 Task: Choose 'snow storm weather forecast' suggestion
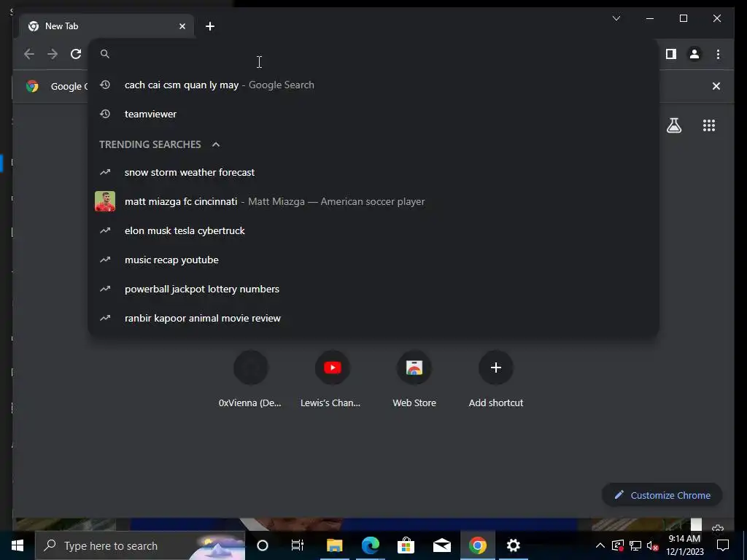[373, 172]
